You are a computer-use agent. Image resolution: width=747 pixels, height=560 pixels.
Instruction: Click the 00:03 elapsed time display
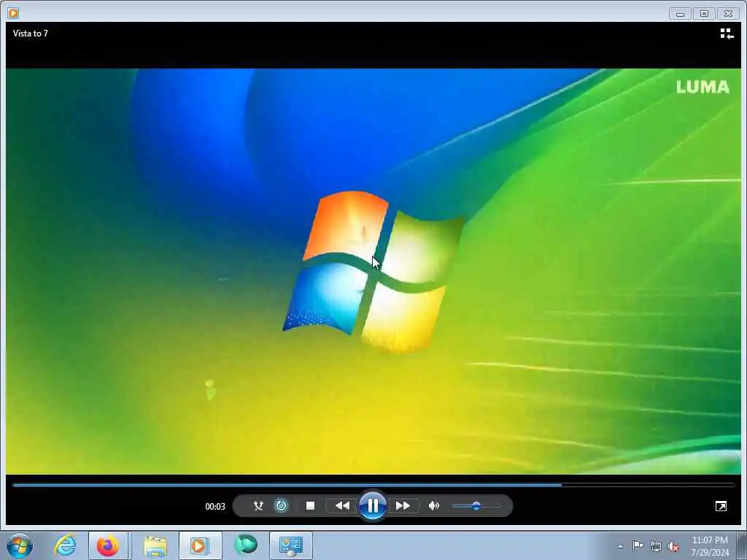[215, 506]
